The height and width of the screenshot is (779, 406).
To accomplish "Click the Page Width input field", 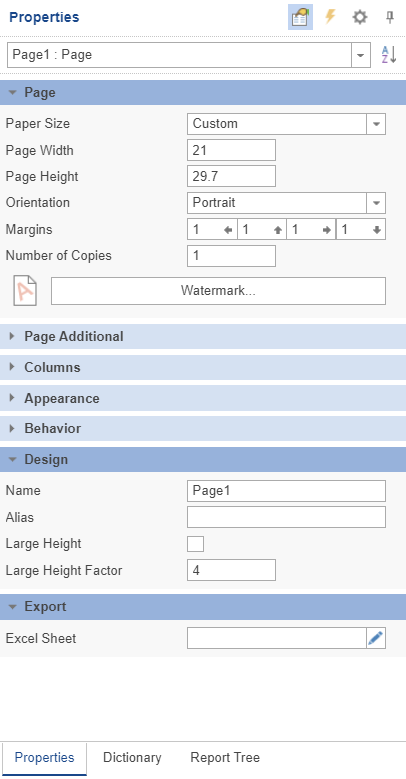I will [232, 150].
